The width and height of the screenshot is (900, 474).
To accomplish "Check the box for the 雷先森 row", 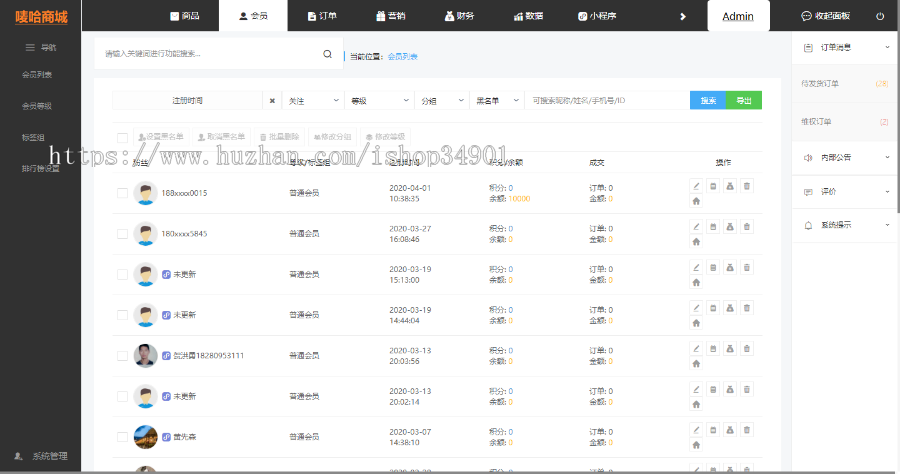I will click(122, 437).
